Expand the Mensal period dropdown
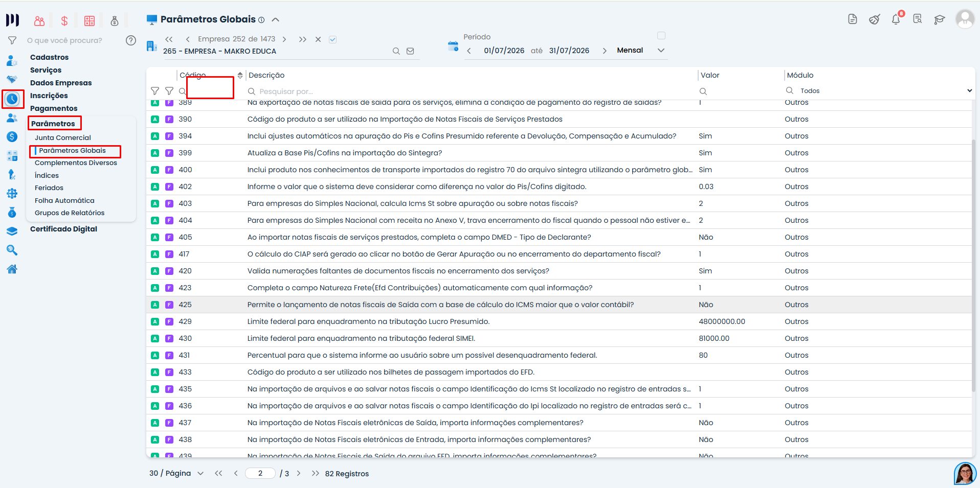The image size is (980, 488). click(661, 51)
